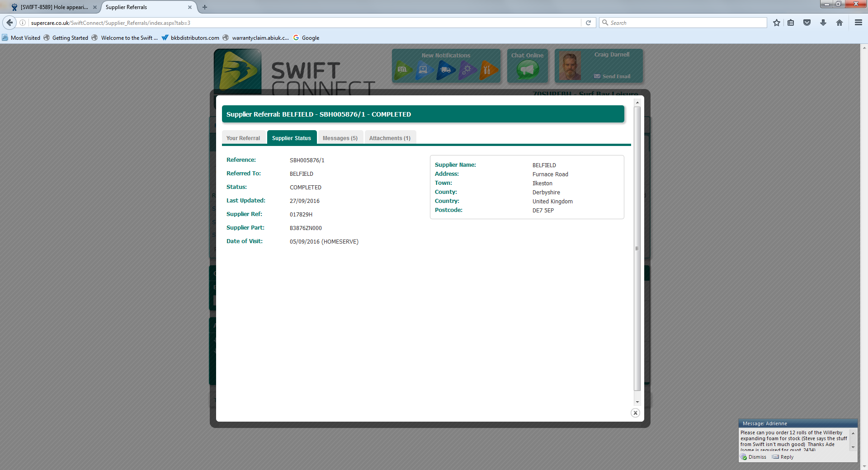Click the status value COMPLETED
Image resolution: width=868 pixels, height=470 pixels.
(x=306, y=188)
